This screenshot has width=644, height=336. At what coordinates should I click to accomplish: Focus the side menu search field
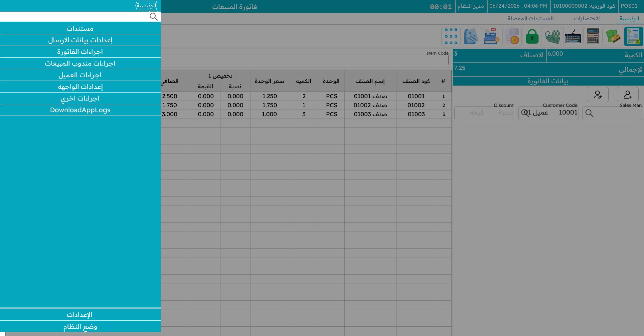click(75, 17)
